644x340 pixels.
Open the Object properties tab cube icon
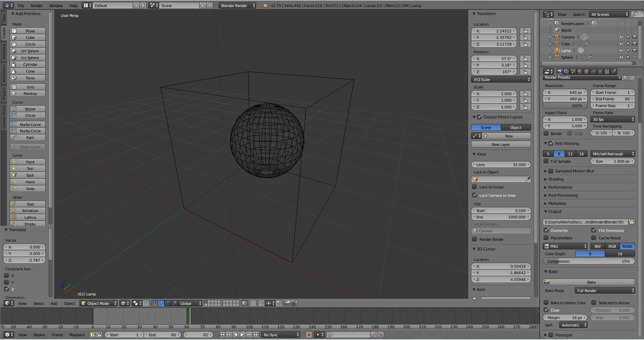[x=587, y=72]
